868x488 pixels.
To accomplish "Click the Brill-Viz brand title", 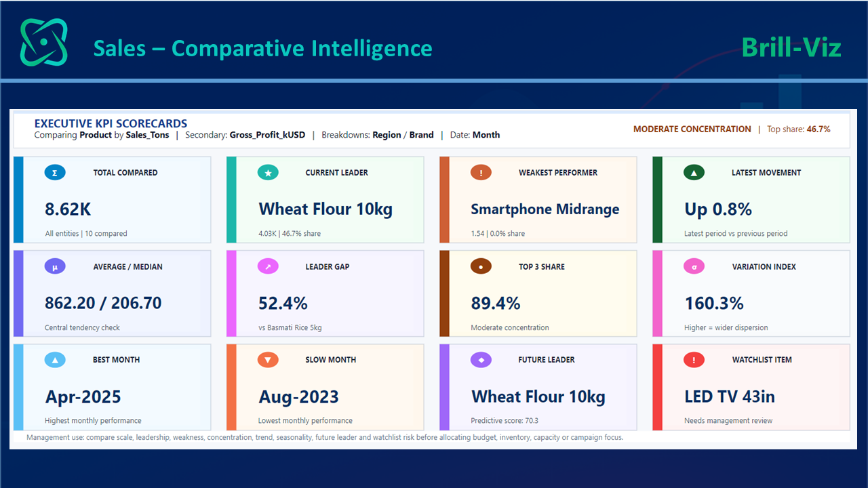I will 791,47.
